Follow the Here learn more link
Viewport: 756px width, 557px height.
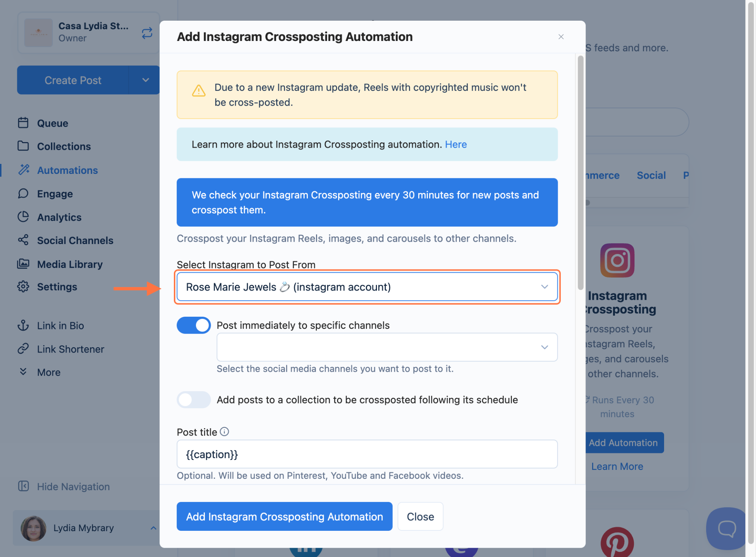(x=456, y=144)
